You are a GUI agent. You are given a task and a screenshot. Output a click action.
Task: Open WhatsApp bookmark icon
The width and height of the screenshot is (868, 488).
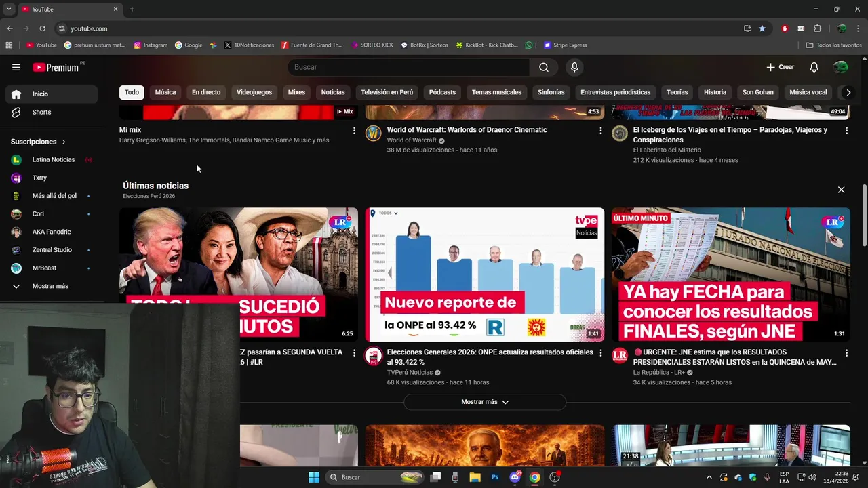[529, 45]
